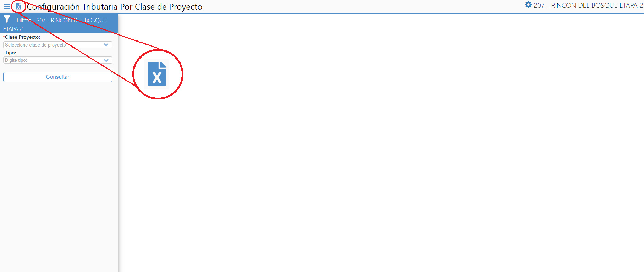Open the Clase Proyecto dropdown
Image resolution: width=644 pixels, height=272 pixels.
point(58,45)
